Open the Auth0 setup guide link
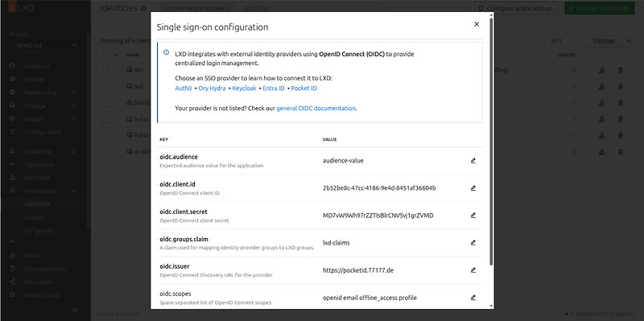The image size is (644, 321). point(184,88)
